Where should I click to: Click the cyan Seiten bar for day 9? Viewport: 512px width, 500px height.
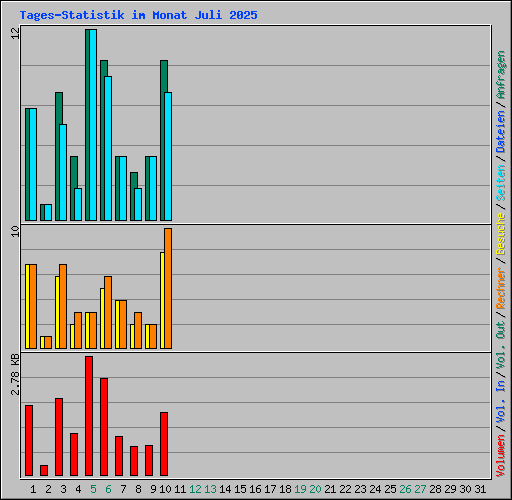click(x=153, y=188)
